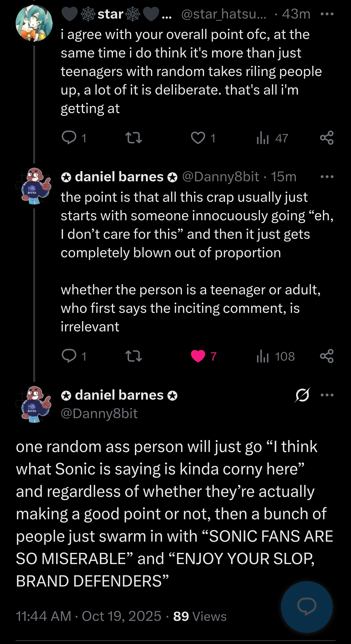Repost daniel barnes' 15m tweet

click(x=134, y=356)
